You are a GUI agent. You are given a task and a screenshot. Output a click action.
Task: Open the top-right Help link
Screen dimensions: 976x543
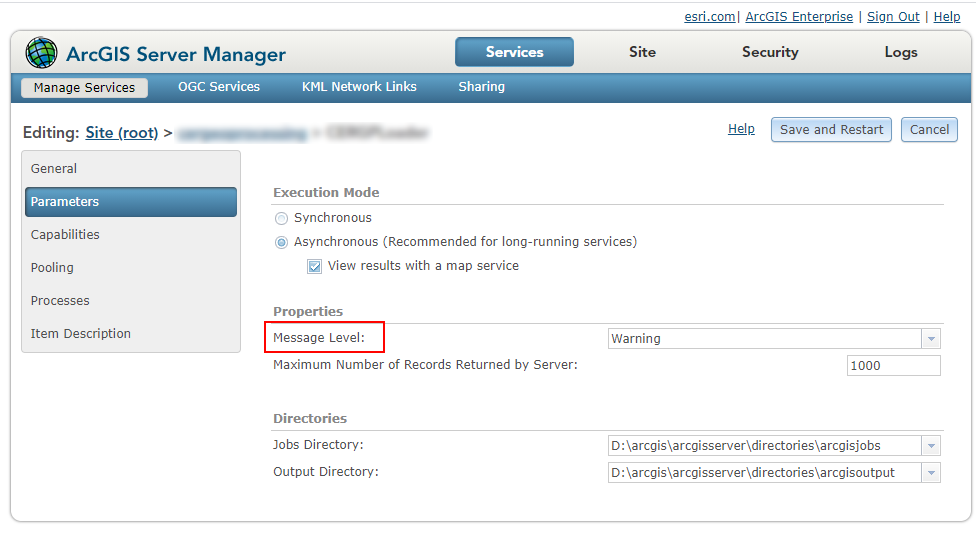coord(947,17)
